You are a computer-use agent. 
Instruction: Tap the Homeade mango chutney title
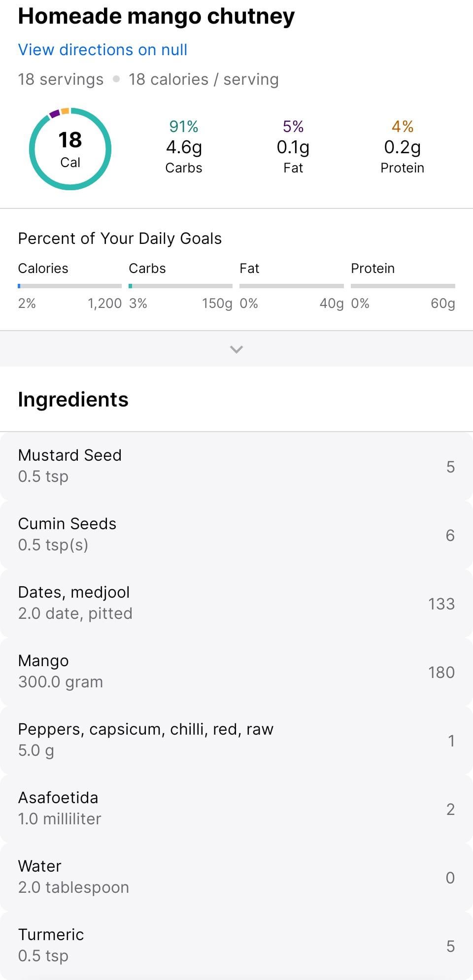coord(156,16)
